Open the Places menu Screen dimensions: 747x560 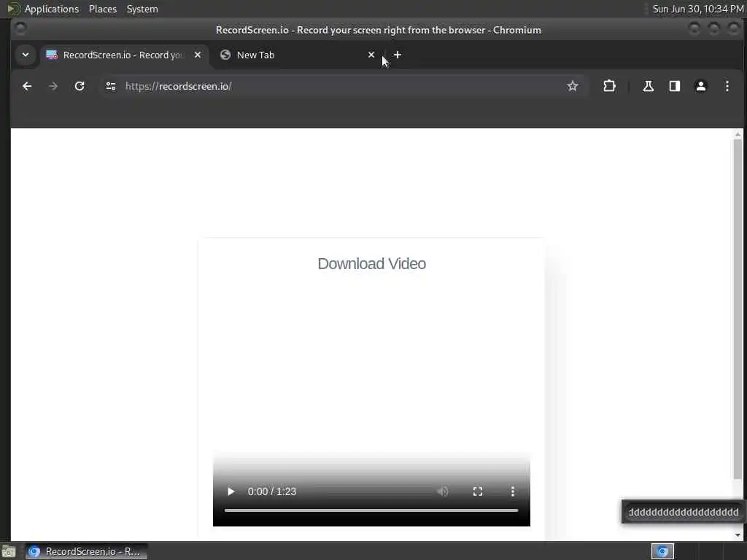coord(103,9)
